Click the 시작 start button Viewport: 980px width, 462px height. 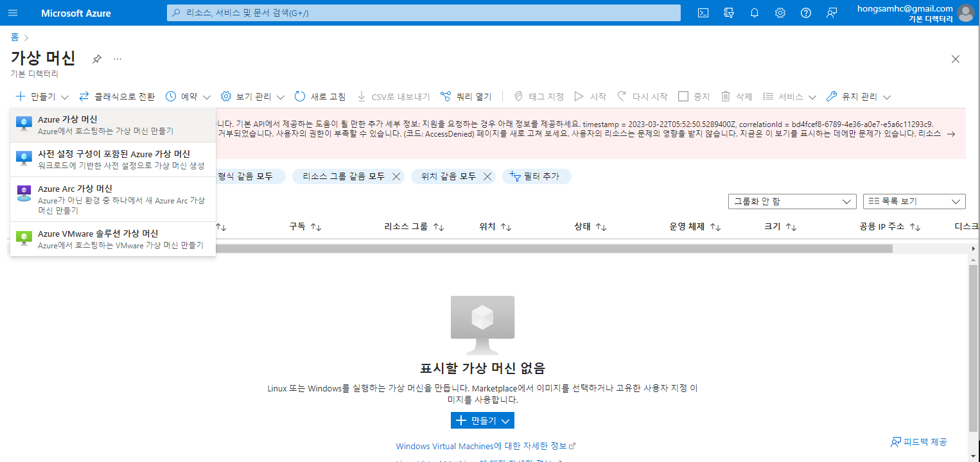(x=590, y=97)
